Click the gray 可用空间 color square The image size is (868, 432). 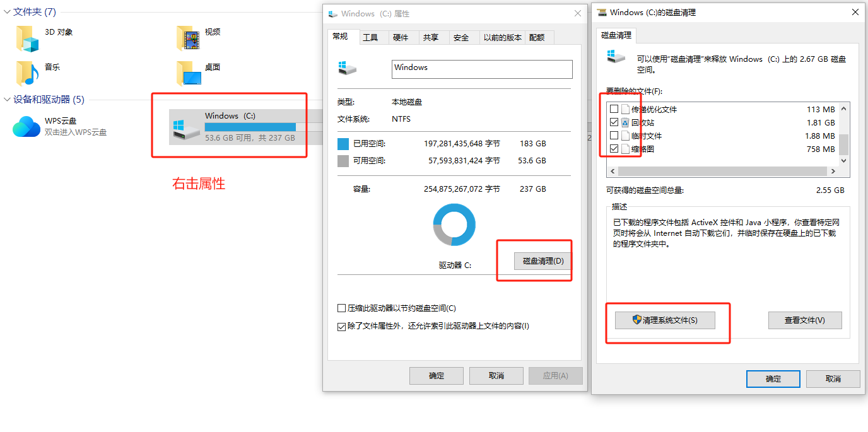point(343,161)
